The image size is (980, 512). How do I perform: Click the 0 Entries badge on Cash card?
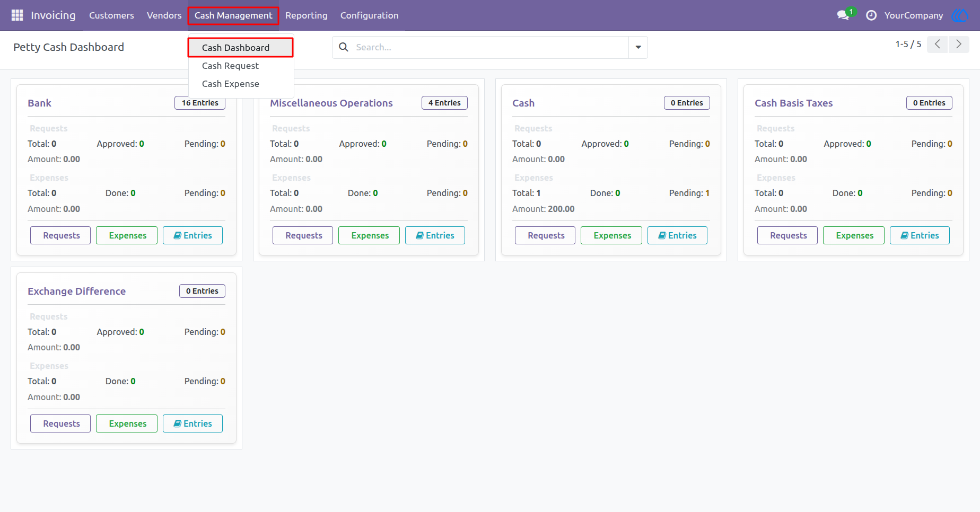coord(687,103)
